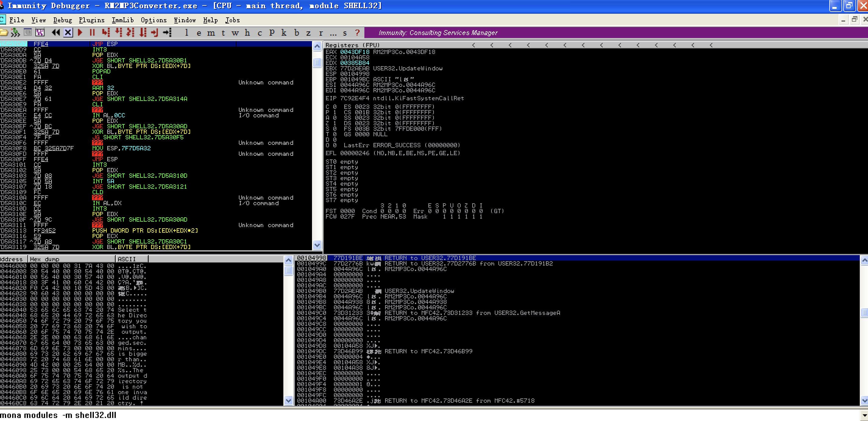The image size is (868, 421).
Task: Open the View menu
Action: (x=38, y=20)
